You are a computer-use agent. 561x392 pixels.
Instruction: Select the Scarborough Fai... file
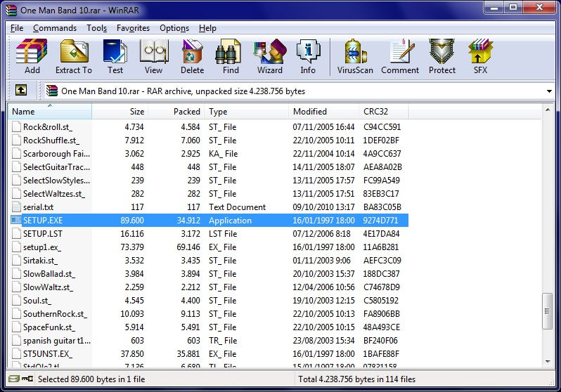point(56,153)
